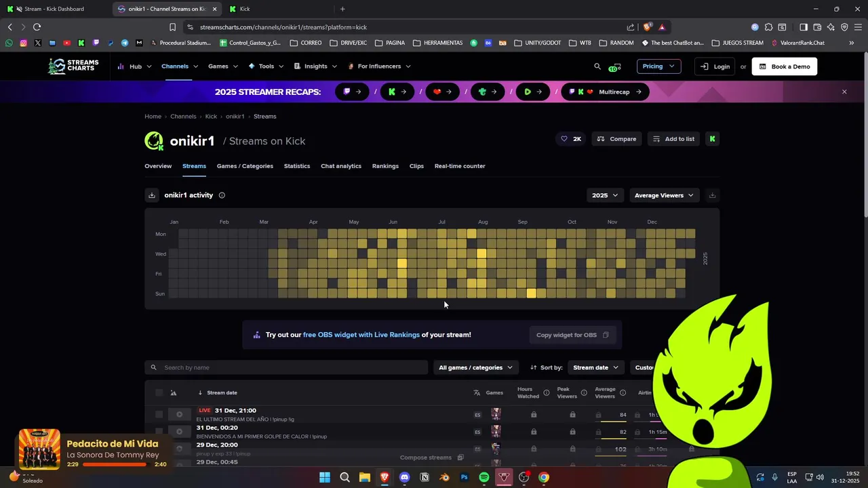The height and width of the screenshot is (488, 868).
Task: Click in the Search by name field
Action: (286, 367)
